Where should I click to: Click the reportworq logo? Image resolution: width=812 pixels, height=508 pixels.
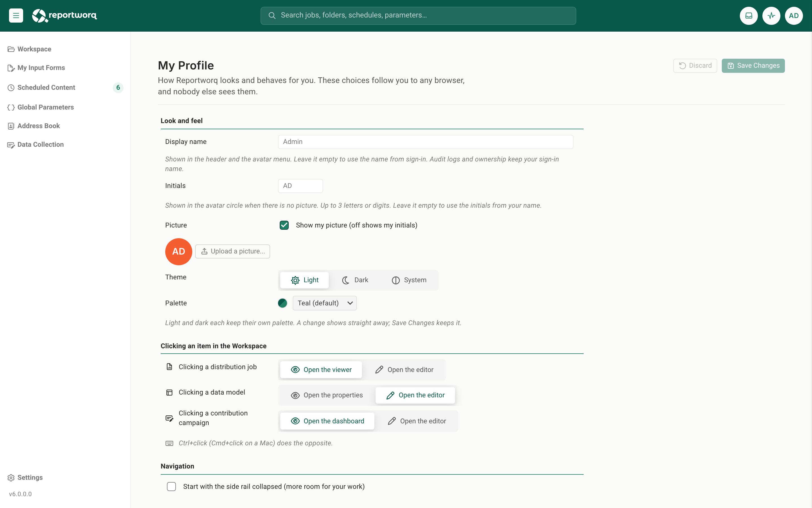64,16
